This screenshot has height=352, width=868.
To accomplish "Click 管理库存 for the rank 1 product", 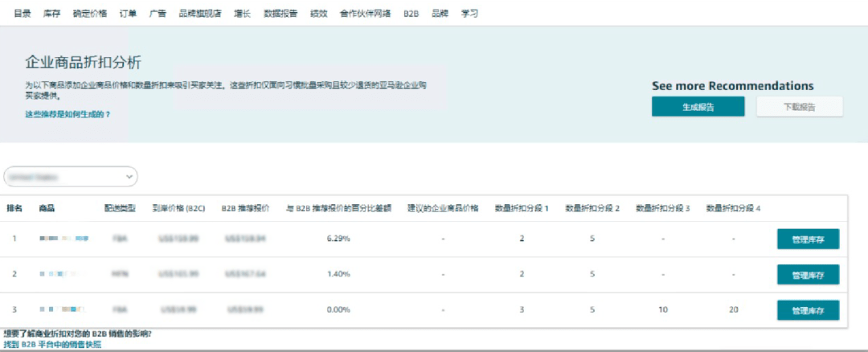I will point(808,239).
